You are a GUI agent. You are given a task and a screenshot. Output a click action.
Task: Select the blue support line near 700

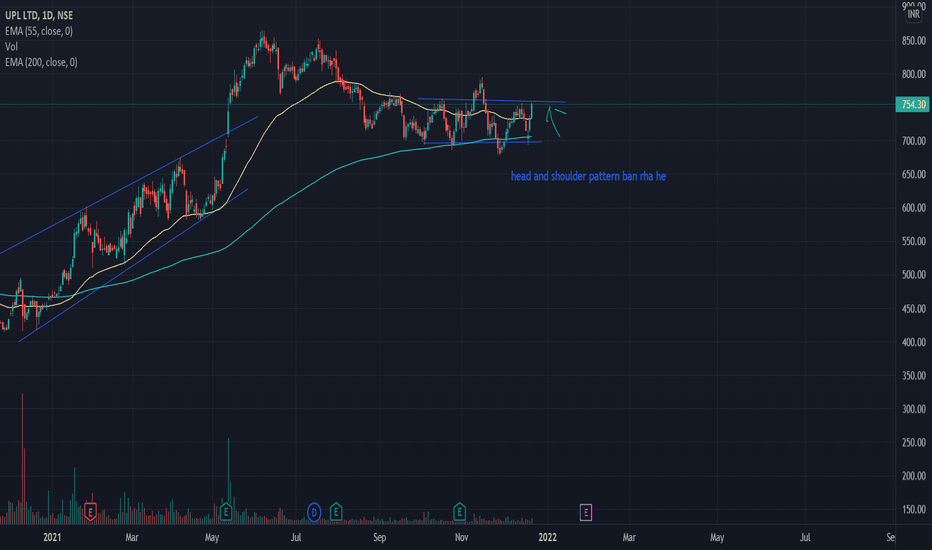click(x=483, y=142)
